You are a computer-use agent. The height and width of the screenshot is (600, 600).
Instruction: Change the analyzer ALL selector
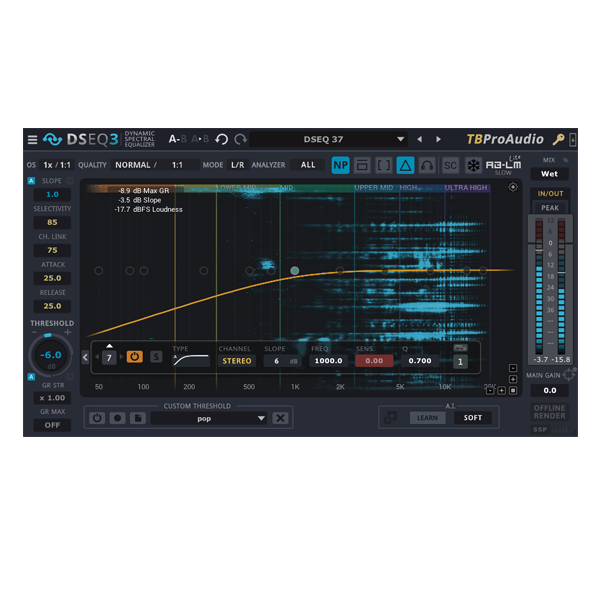(x=308, y=165)
